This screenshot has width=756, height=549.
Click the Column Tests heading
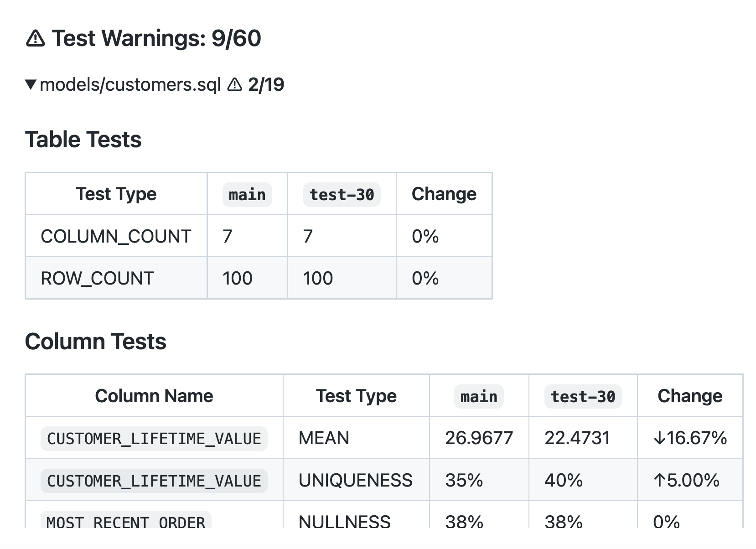tap(95, 342)
